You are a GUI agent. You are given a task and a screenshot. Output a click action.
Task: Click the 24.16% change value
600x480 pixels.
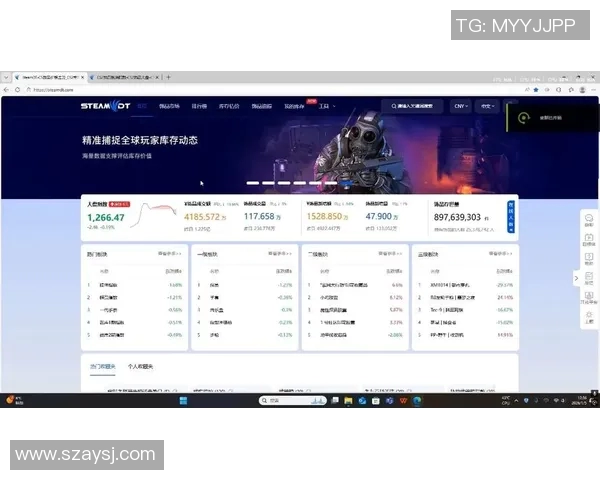coord(505,297)
